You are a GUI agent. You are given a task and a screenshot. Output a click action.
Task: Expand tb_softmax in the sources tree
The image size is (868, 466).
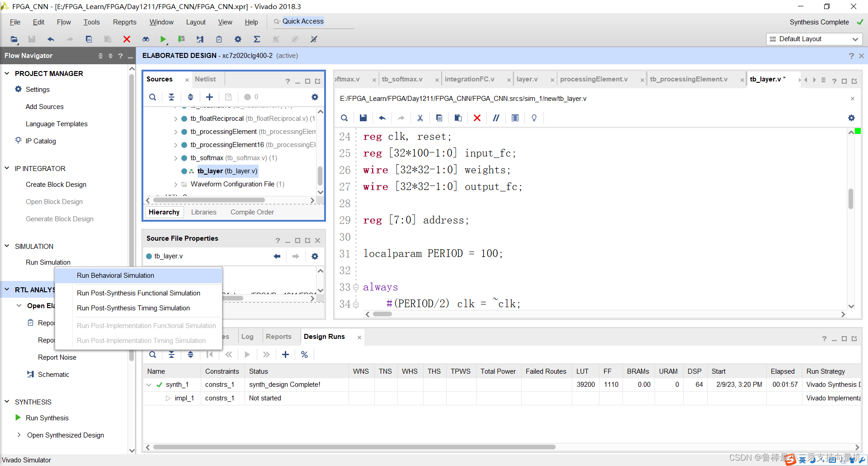175,158
